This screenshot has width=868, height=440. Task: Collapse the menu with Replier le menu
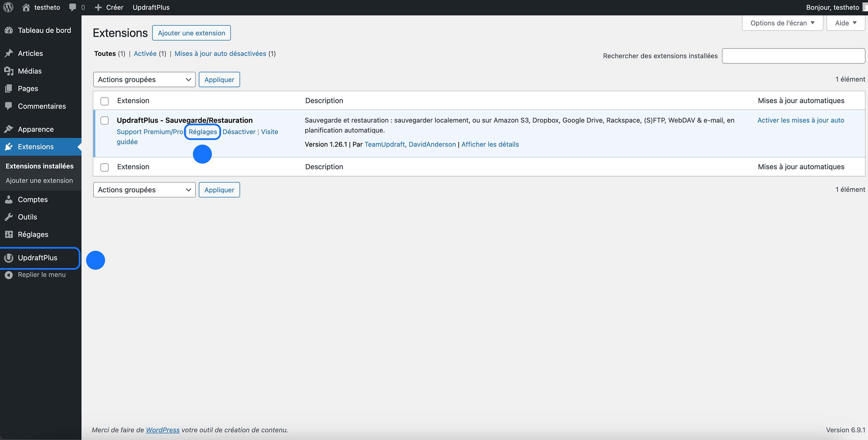tap(41, 274)
